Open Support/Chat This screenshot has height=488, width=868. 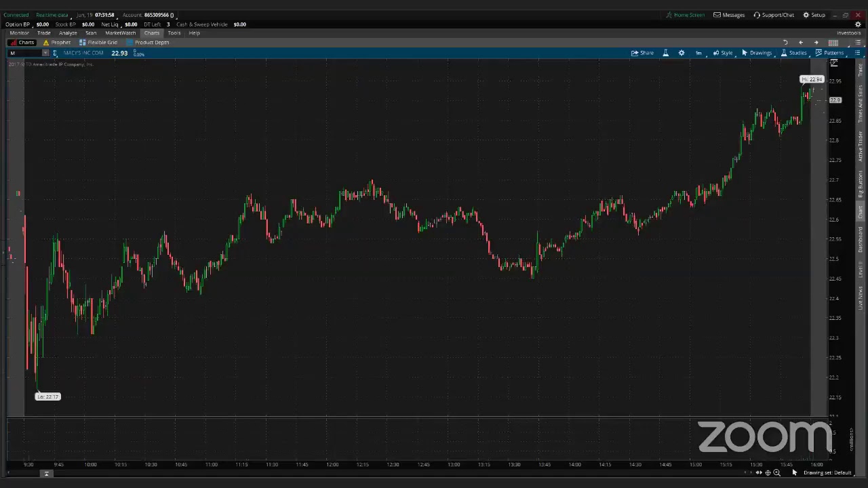pos(774,15)
